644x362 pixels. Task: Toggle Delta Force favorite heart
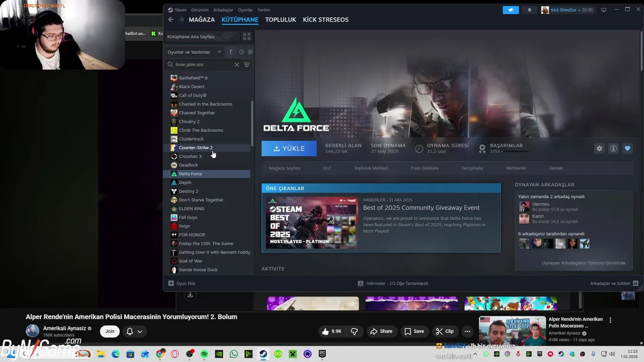point(627,148)
